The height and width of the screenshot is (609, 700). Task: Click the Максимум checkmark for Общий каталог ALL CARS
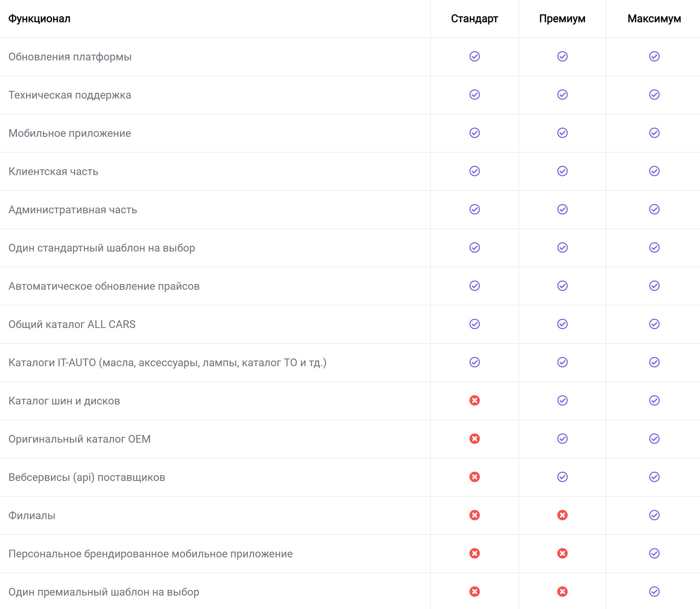[x=654, y=324]
